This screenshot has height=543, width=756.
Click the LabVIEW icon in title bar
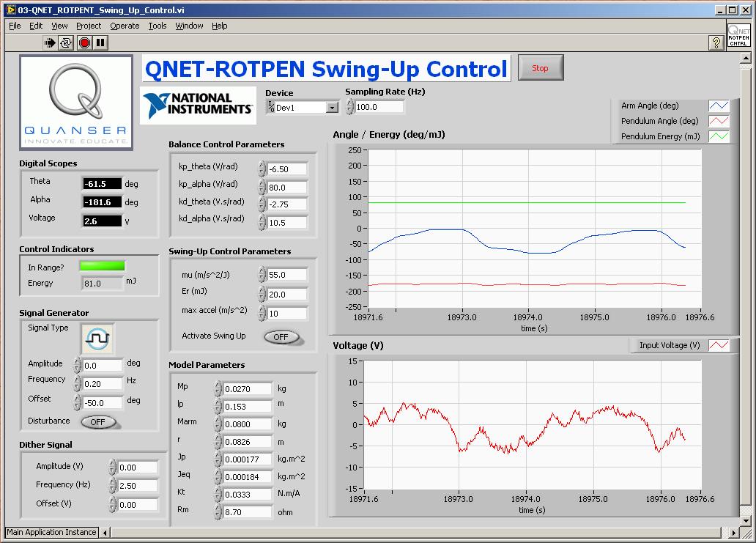click(10, 10)
